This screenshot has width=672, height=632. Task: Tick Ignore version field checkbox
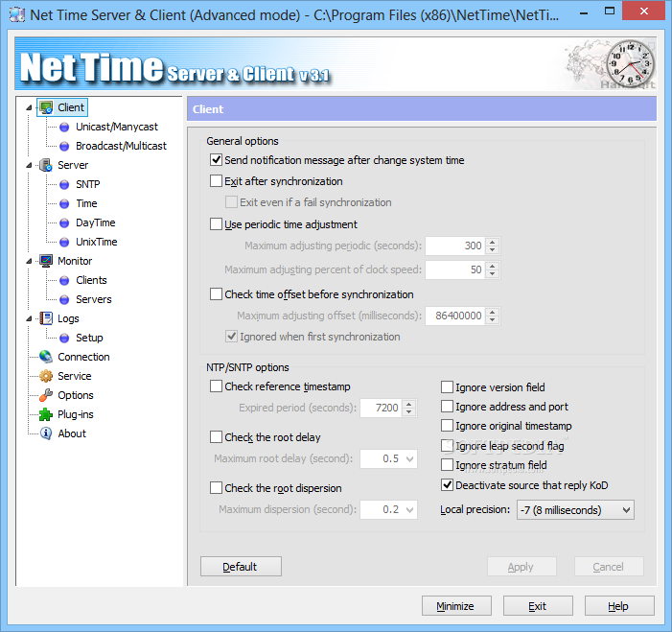click(447, 387)
